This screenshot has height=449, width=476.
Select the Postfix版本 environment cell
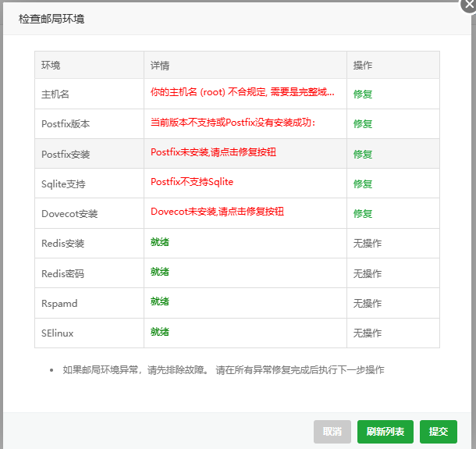[89, 124]
